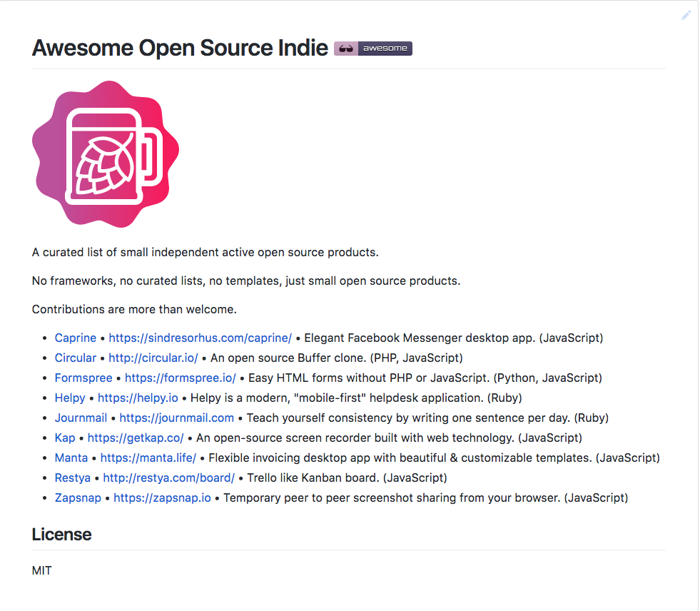The image size is (700, 611).
Task: Open the Formspree repository link
Action: pyautogui.click(x=83, y=378)
